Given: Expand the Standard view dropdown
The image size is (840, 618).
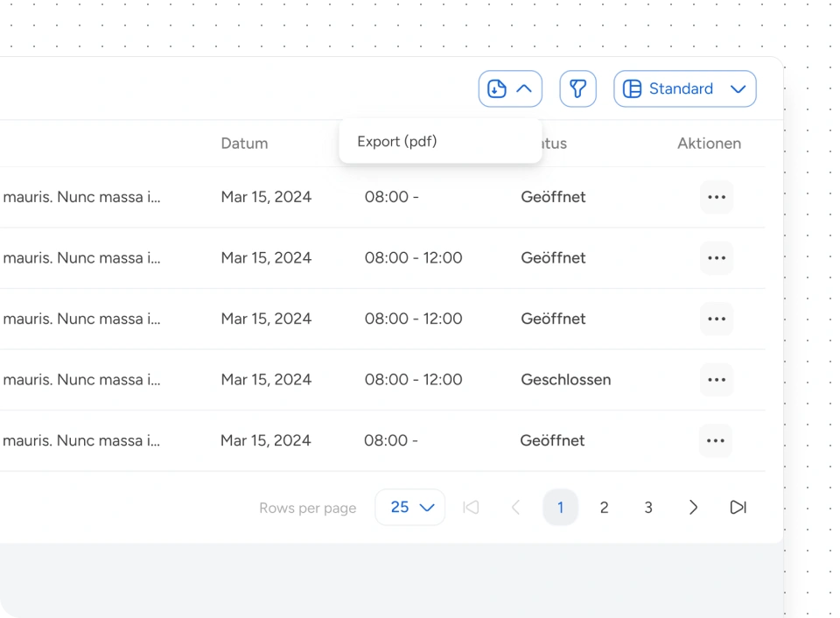Looking at the screenshot, I should (x=684, y=88).
